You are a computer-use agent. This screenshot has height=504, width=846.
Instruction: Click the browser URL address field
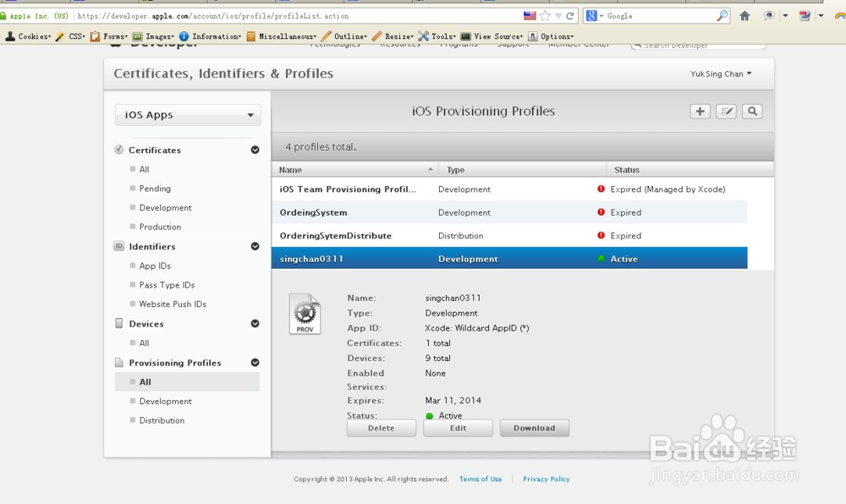297,15
